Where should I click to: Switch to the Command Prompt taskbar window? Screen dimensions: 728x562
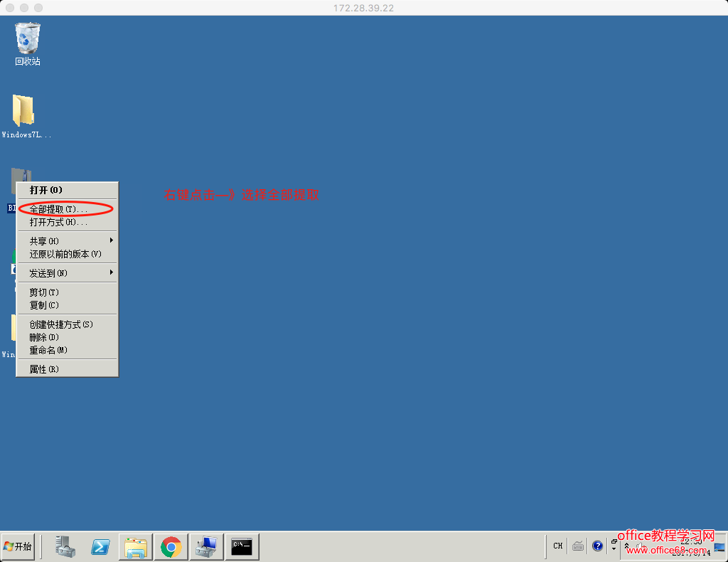(242, 546)
